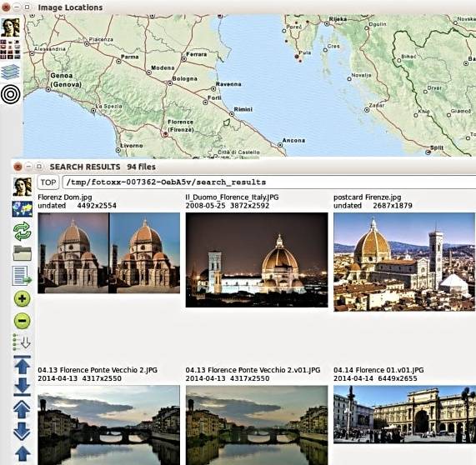
Task: Click '2008-05-25 3872x2592' metadata text
Action: pyautogui.click(x=228, y=206)
